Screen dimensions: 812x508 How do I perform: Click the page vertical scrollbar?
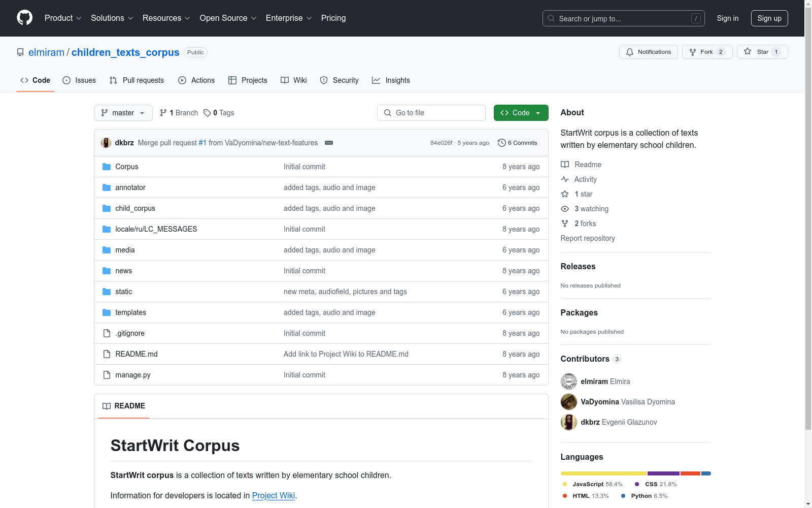(808, 218)
